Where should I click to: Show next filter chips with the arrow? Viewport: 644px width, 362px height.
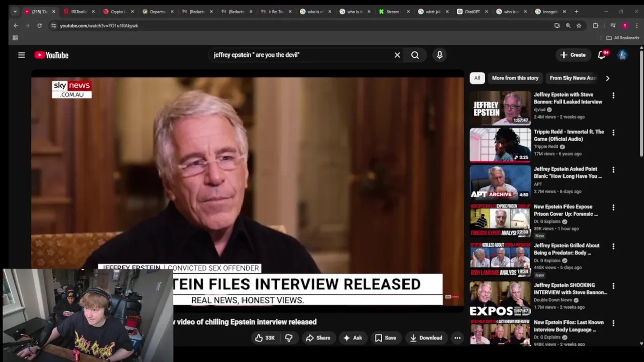click(607, 78)
